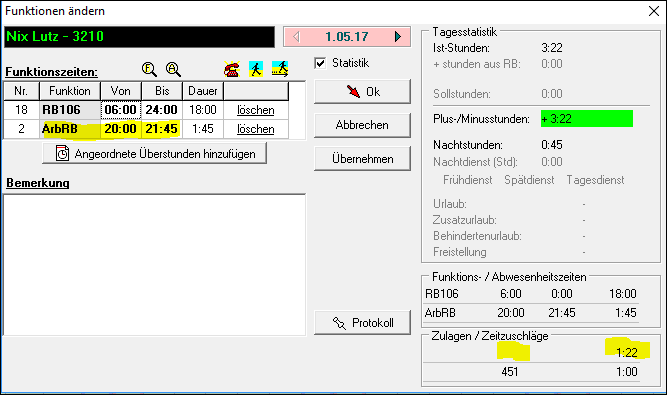Viewport: 667px width, 395px height.
Task: Click the Funktionszeiten heading
Action: coord(51,72)
